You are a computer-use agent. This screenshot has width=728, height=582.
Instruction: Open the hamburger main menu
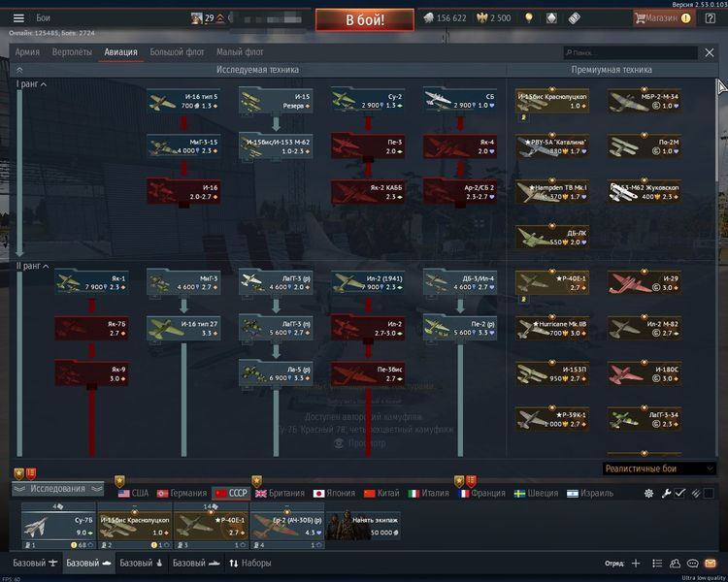click(x=18, y=17)
